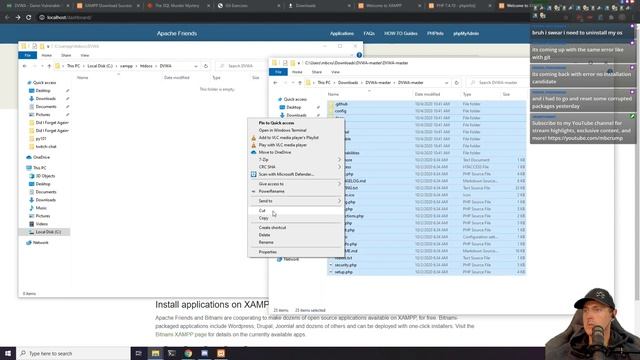Open Chrome from the taskbar
This screenshot has width=640, height=360.
click(188, 353)
